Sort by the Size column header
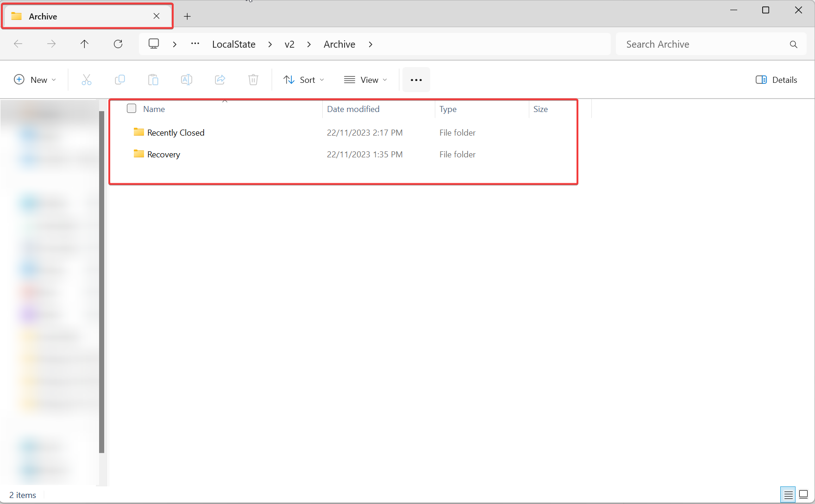The image size is (815, 504). pyautogui.click(x=540, y=109)
